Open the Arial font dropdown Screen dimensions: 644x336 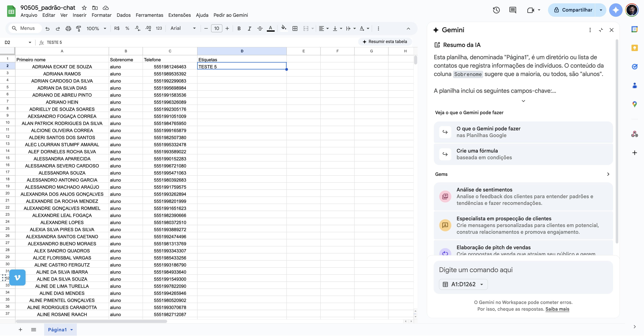click(x=183, y=28)
